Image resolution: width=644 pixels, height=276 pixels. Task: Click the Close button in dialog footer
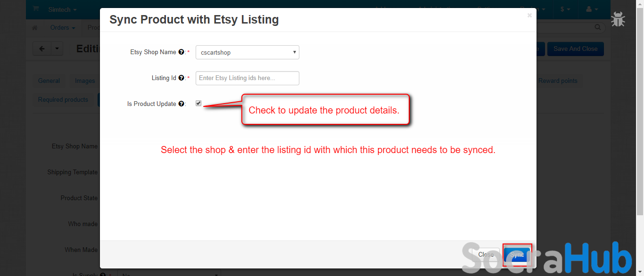pos(486,254)
